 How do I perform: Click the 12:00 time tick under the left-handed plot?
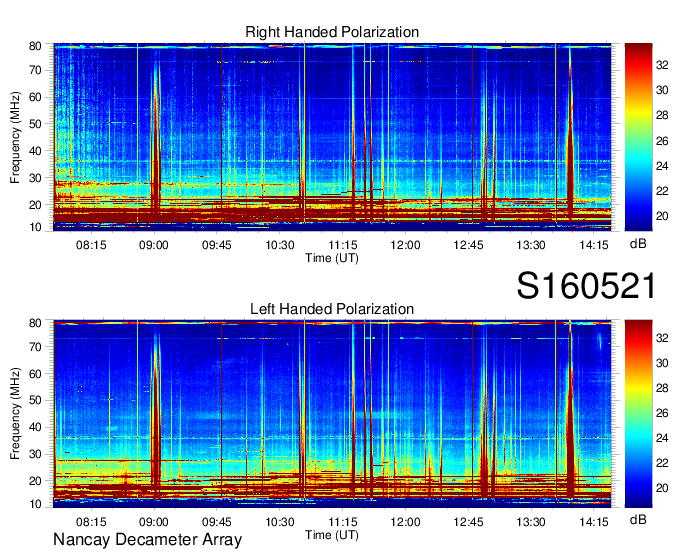pyautogui.click(x=405, y=522)
